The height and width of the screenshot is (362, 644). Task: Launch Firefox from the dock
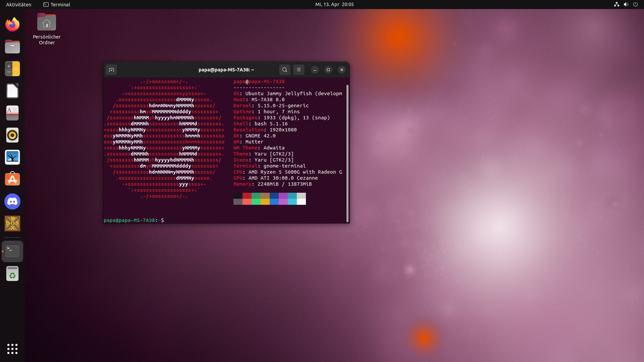pos(12,24)
